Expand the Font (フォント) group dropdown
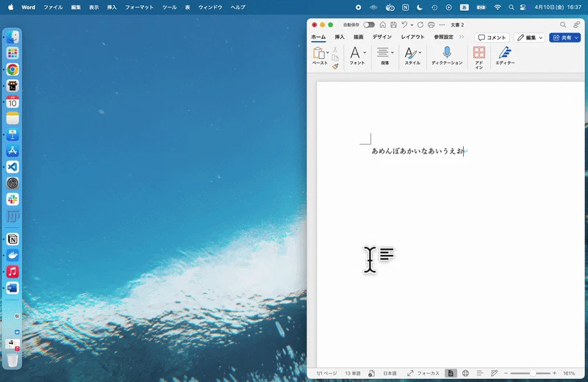Screen dimensions: 588x382 365,52
